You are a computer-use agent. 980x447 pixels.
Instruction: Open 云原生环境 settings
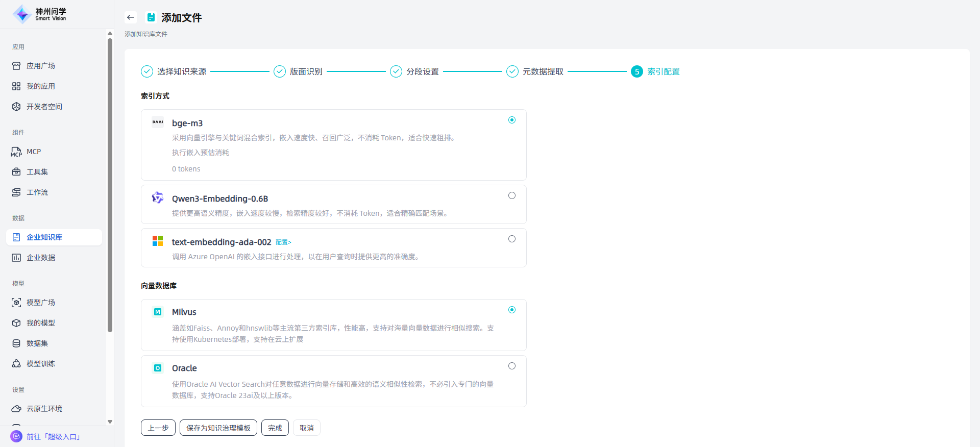pos(44,409)
